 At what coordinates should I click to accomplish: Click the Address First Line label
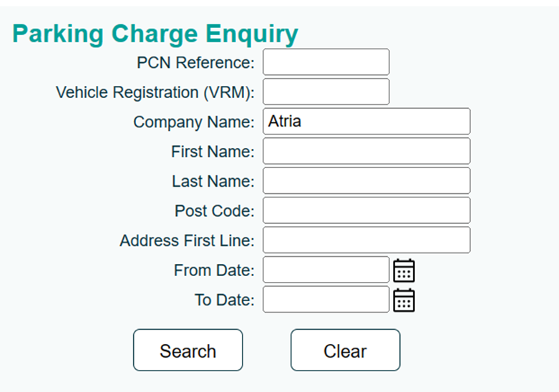[187, 240]
